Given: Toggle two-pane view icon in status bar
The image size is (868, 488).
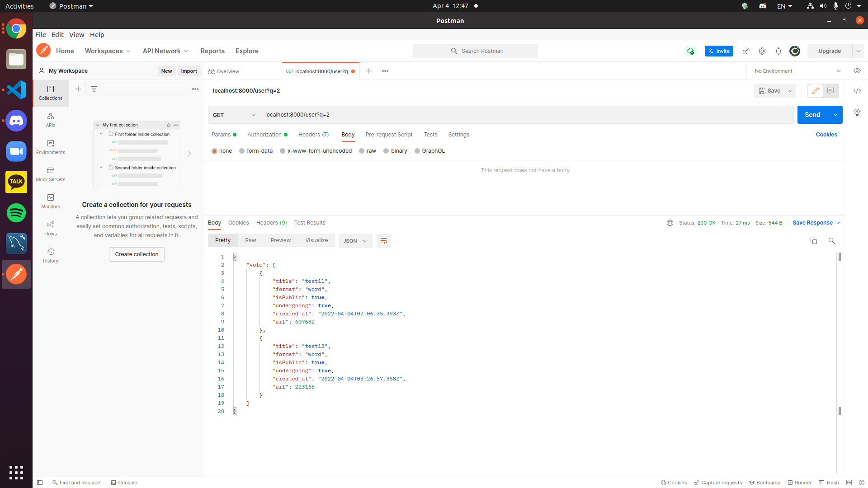Looking at the screenshot, I should coord(849,483).
